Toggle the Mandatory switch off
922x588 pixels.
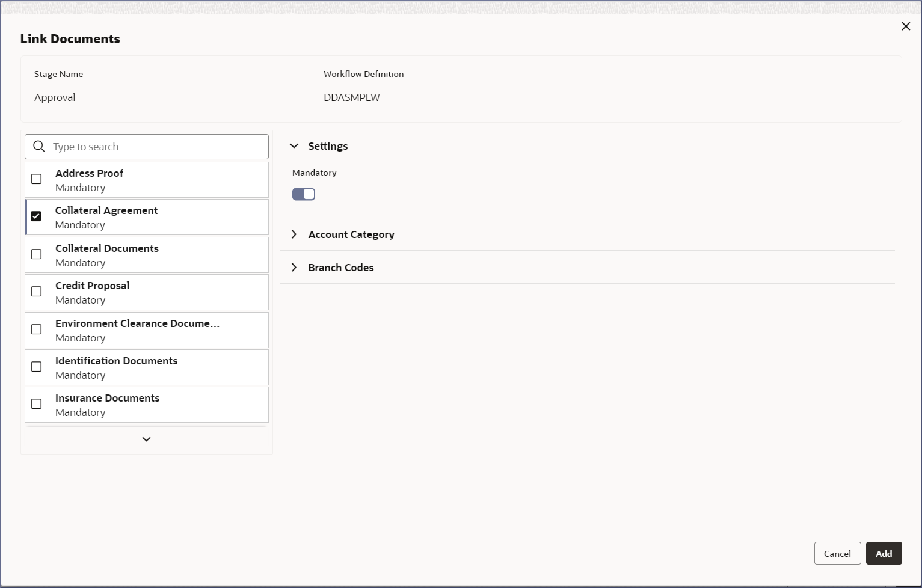(304, 194)
